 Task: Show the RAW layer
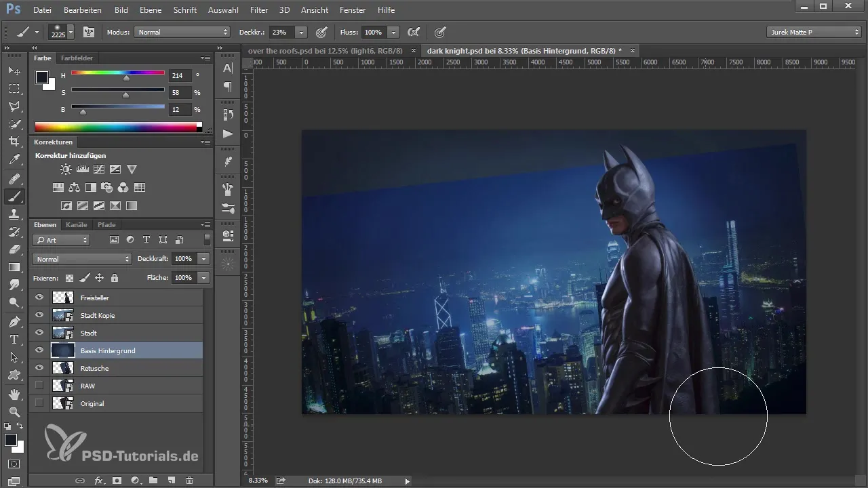(x=39, y=386)
